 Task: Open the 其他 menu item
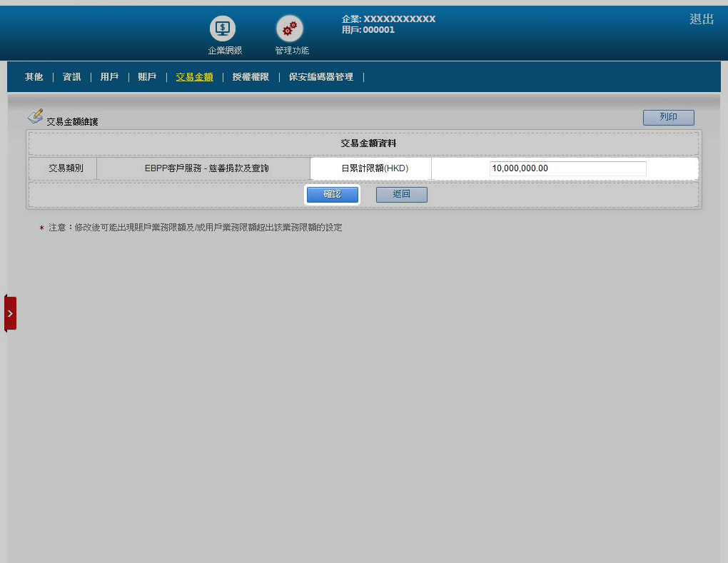point(34,77)
